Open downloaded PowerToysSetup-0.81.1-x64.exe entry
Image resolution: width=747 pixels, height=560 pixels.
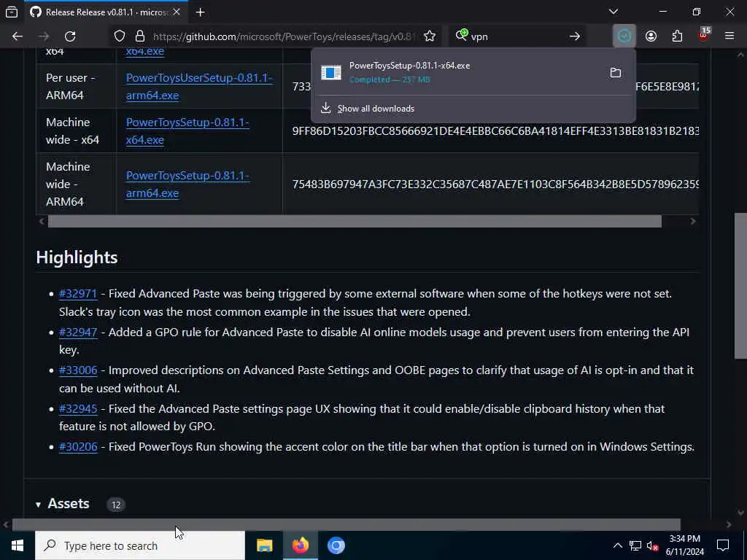tap(458, 72)
